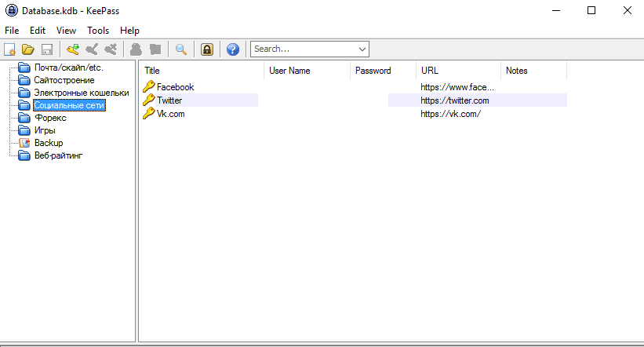Click the Save Database floppy icon
The height and width of the screenshot is (347, 644).
[46, 49]
